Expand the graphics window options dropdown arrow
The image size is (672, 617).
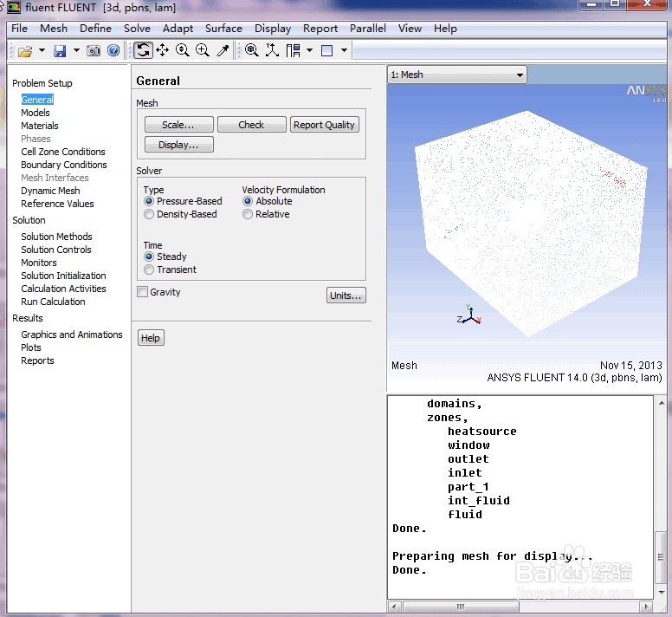click(344, 50)
